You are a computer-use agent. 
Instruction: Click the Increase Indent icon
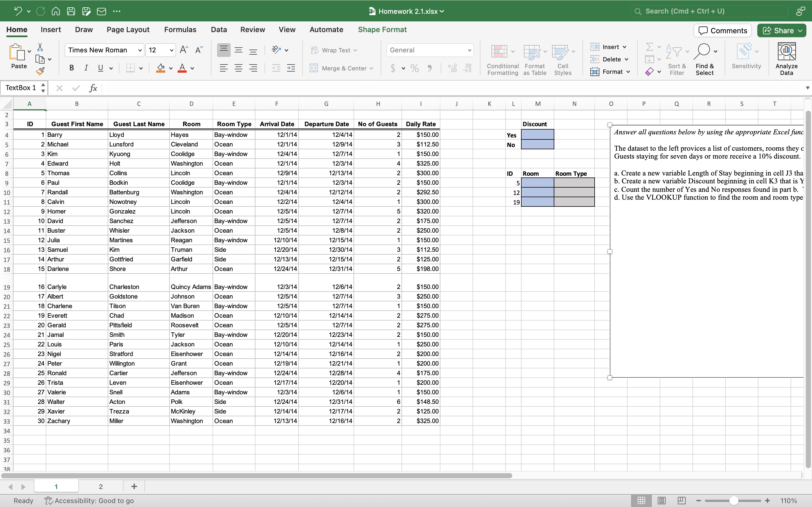pos(291,68)
